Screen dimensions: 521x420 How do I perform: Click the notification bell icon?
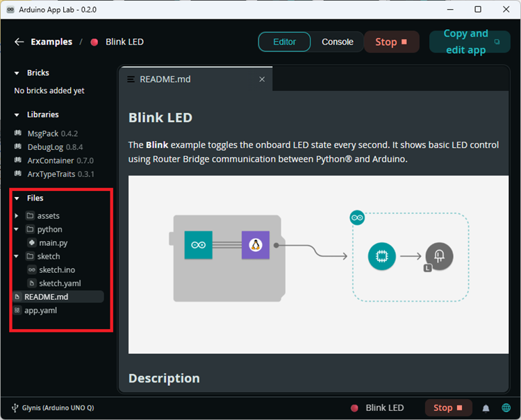click(486, 408)
